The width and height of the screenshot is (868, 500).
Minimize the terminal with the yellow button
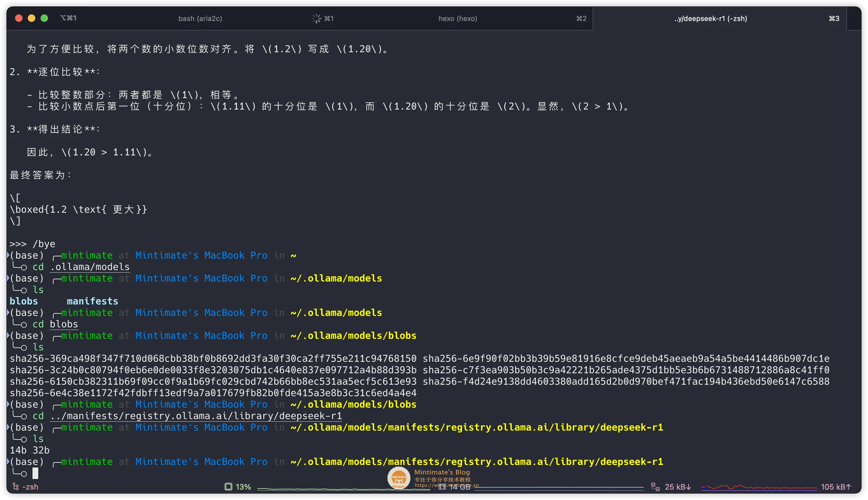pyautogui.click(x=32, y=18)
